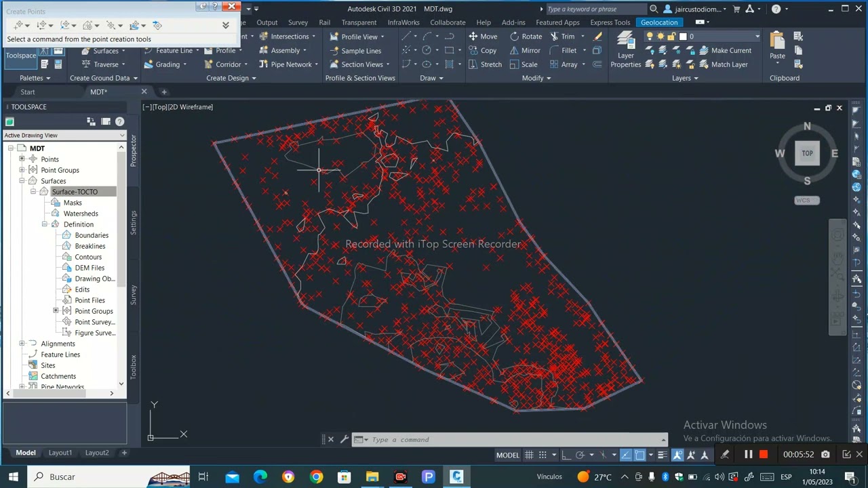This screenshot has width=868, height=488.
Task: Open the Modify panel dropdown
Action: (x=536, y=78)
